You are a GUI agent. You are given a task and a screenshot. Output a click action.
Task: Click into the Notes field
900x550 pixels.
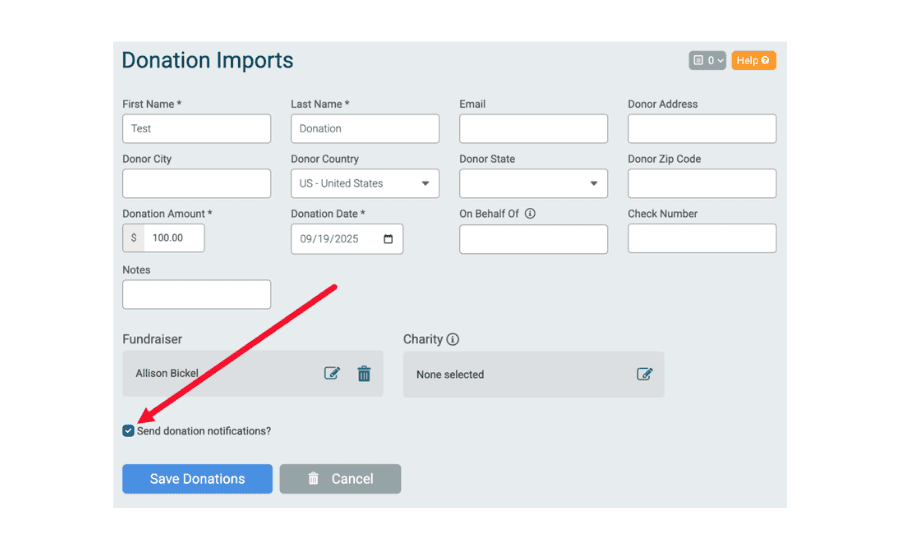point(196,295)
